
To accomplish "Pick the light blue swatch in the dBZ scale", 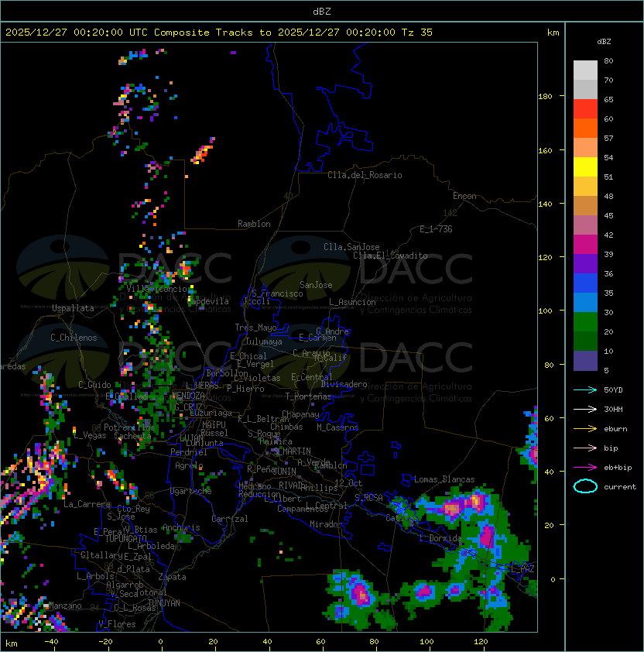I will pyautogui.click(x=585, y=303).
